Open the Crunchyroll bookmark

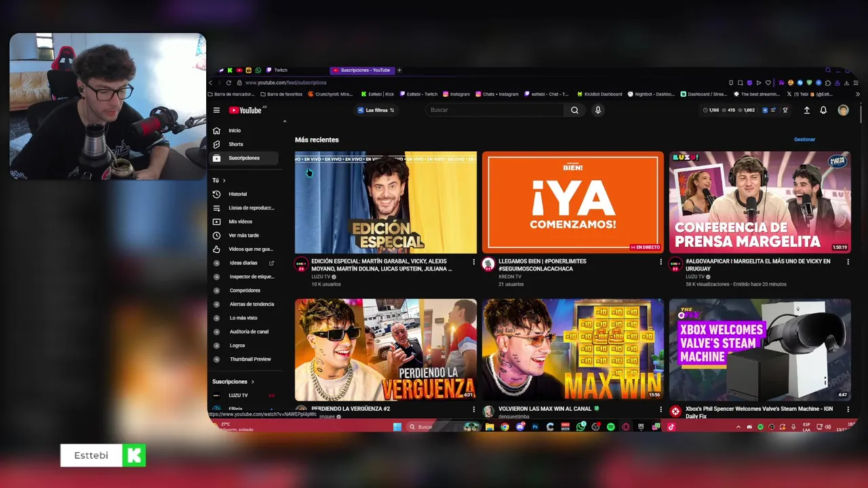tap(330, 94)
